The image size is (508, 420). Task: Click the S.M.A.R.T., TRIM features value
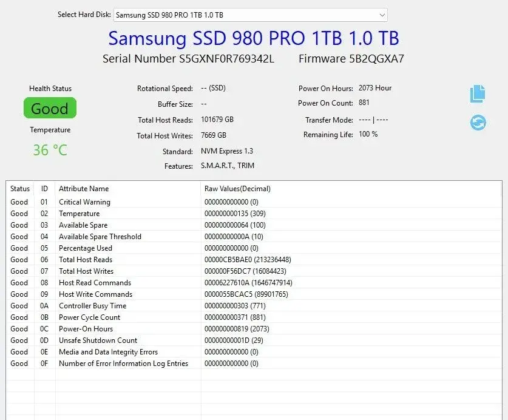pos(228,166)
